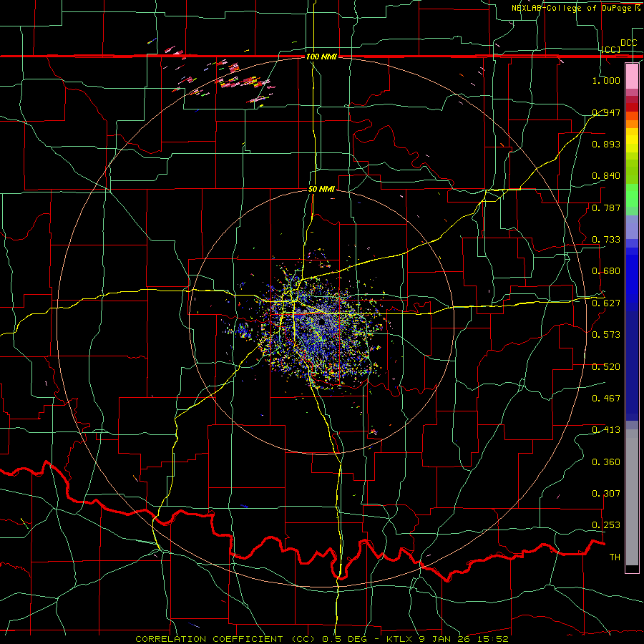Click the red segment near the top of the color bar
644x644 pixels.
tap(632, 107)
